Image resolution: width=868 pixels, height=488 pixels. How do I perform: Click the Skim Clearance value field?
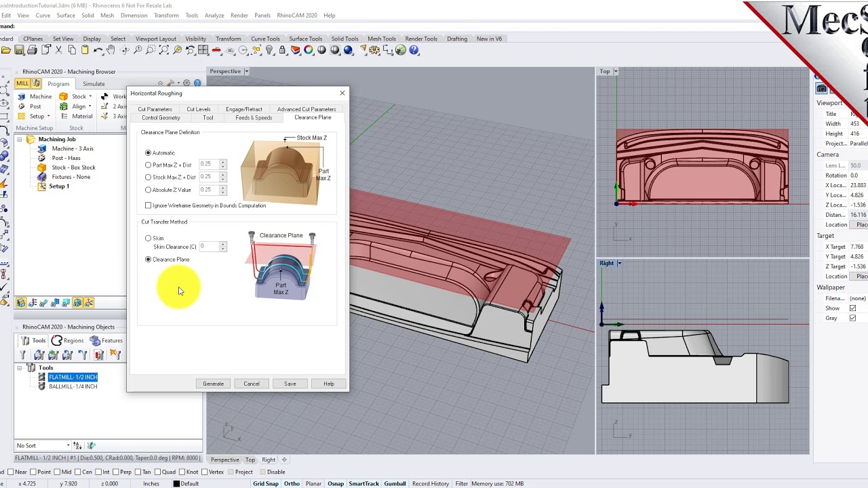209,246
